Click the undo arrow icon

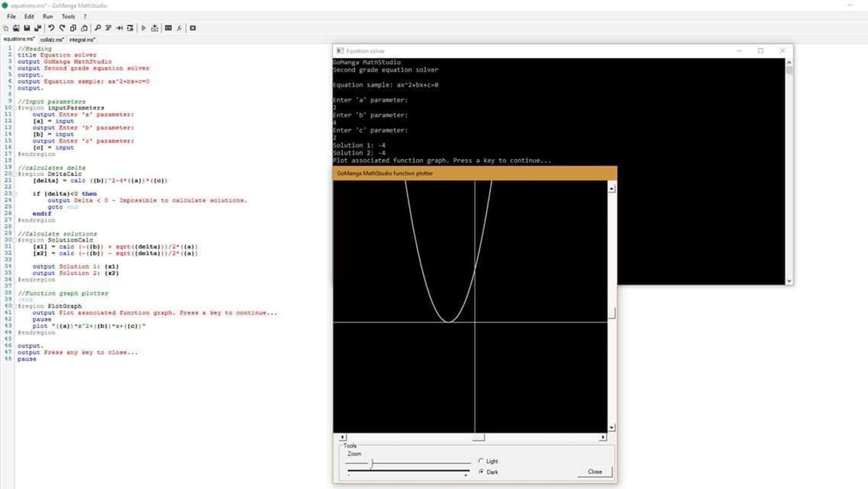(51, 28)
